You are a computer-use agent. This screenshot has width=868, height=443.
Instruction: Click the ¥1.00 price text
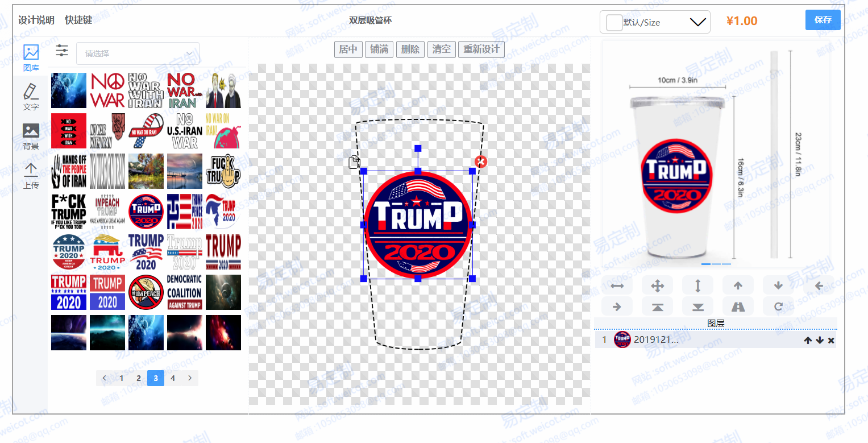pos(742,21)
